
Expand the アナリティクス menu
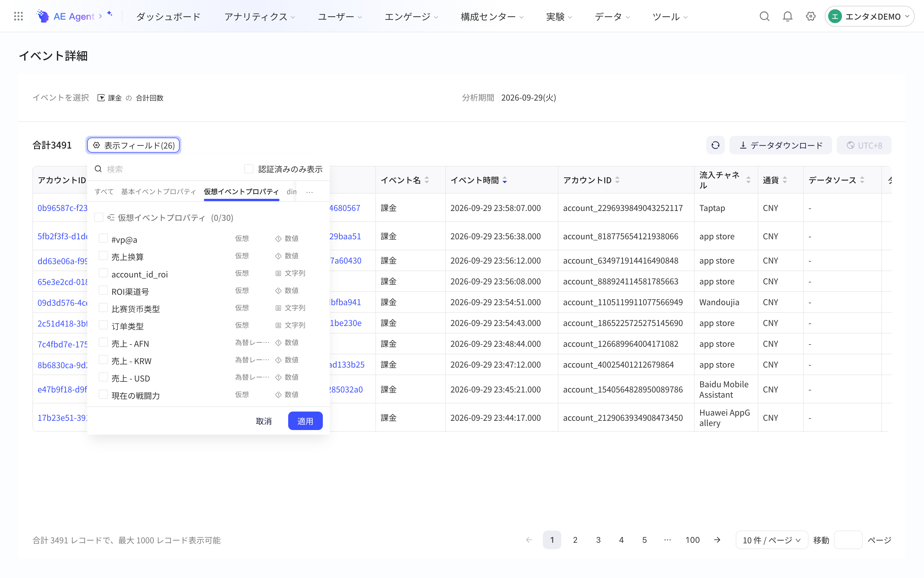point(260,16)
